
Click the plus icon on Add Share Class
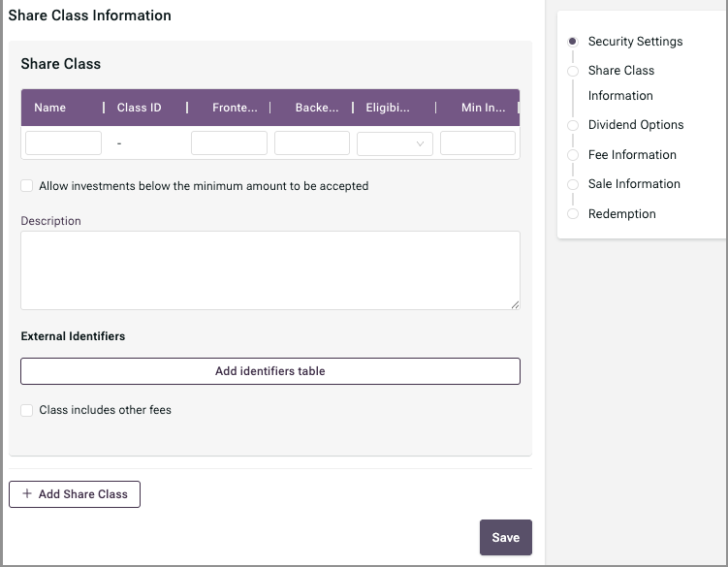tap(27, 493)
